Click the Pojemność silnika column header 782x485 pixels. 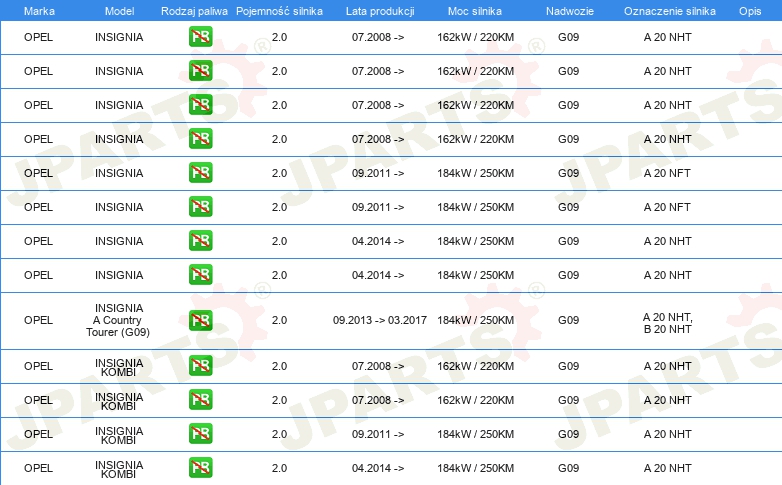pyautogui.click(x=279, y=11)
